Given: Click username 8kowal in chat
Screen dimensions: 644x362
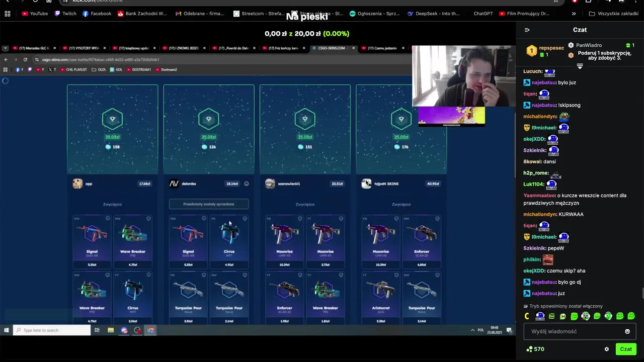Looking at the screenshot, I should pyautogui.click(x=532, y=161).
